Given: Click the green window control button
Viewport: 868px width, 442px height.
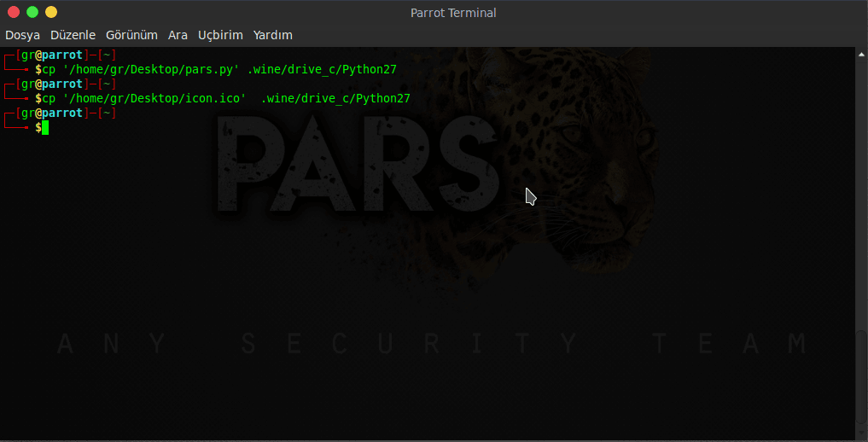Looking at the screenshot, I should [32, 12].
